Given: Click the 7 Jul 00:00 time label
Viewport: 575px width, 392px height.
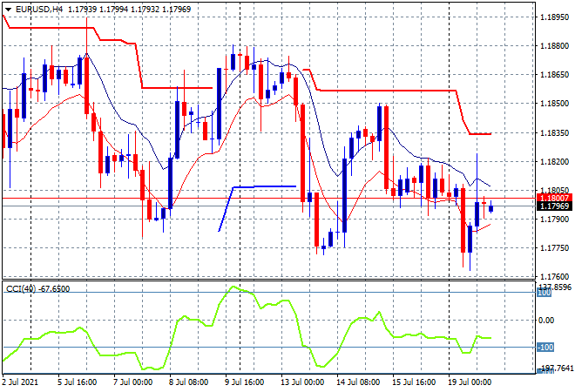Looking at the screenshot, I should pyautogui.click(x=132, y=382).
